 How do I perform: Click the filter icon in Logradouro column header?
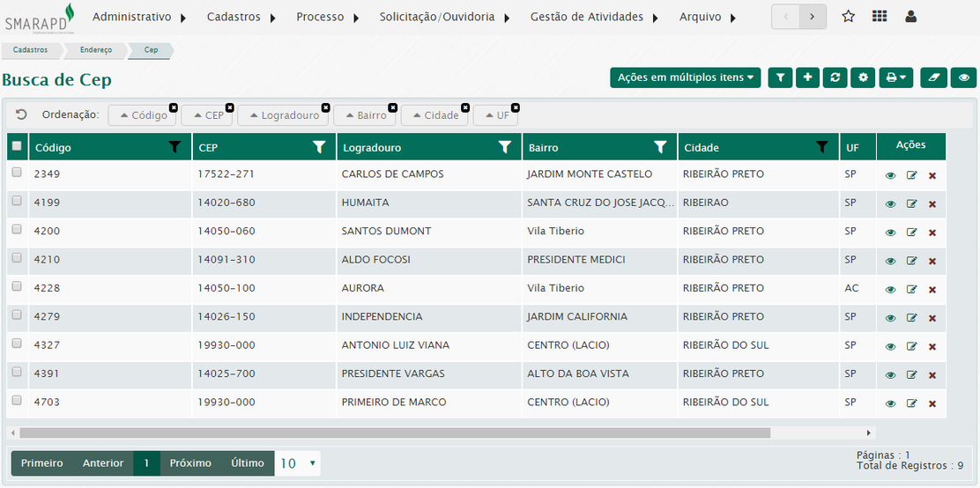point(505,147)
